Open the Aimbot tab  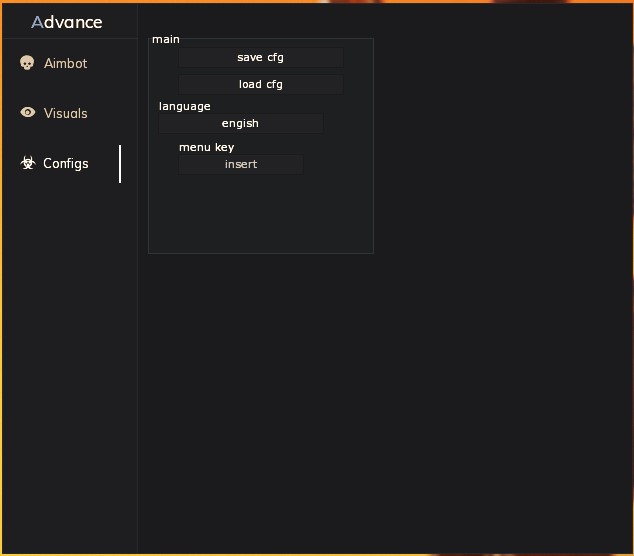65,63
